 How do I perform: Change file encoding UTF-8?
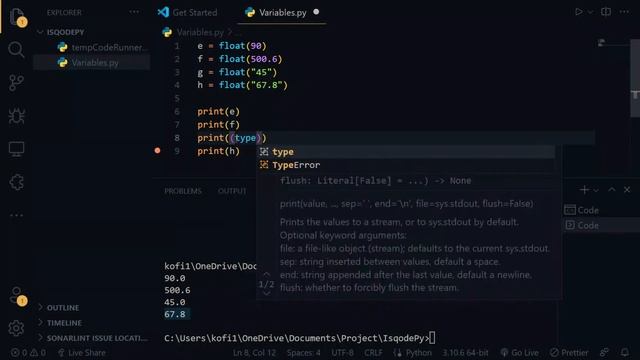[x=342, y=353]
